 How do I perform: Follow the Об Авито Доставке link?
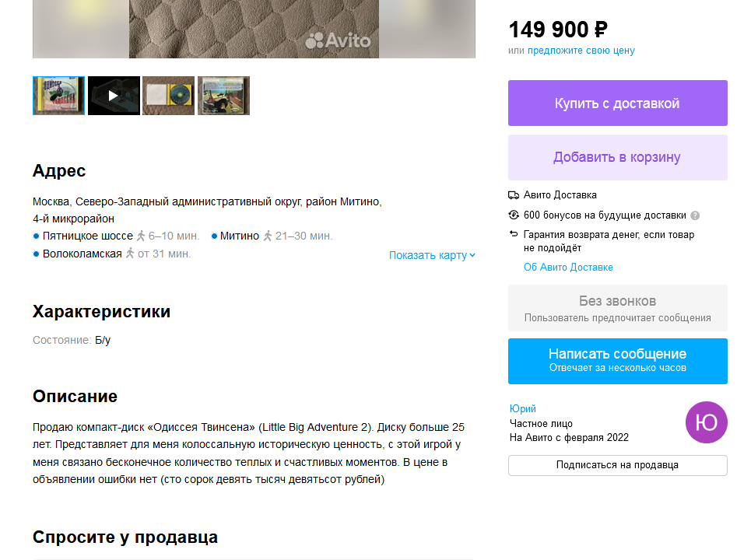pyautogui.click(x=568, y=268)
